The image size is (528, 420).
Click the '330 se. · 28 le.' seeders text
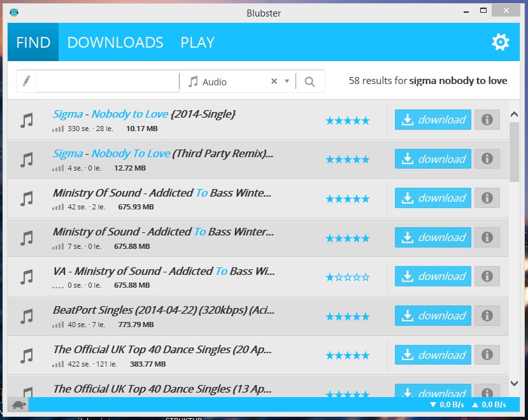coord(90,129)
